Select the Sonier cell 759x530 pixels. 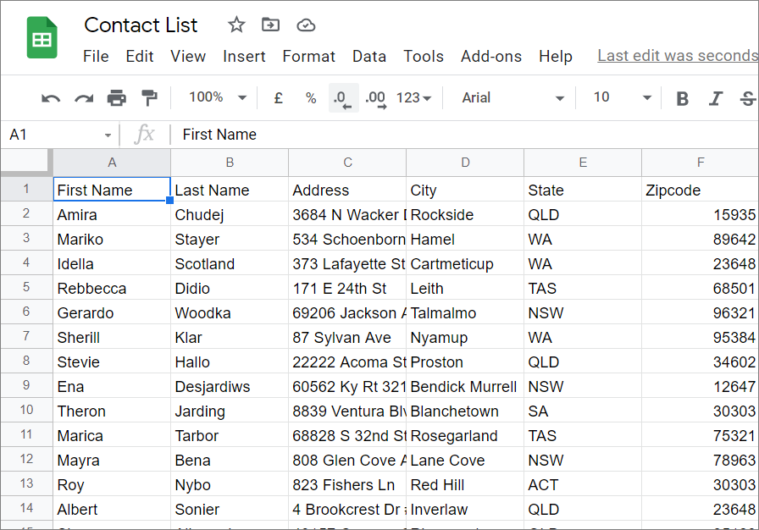tap(229, 509)
